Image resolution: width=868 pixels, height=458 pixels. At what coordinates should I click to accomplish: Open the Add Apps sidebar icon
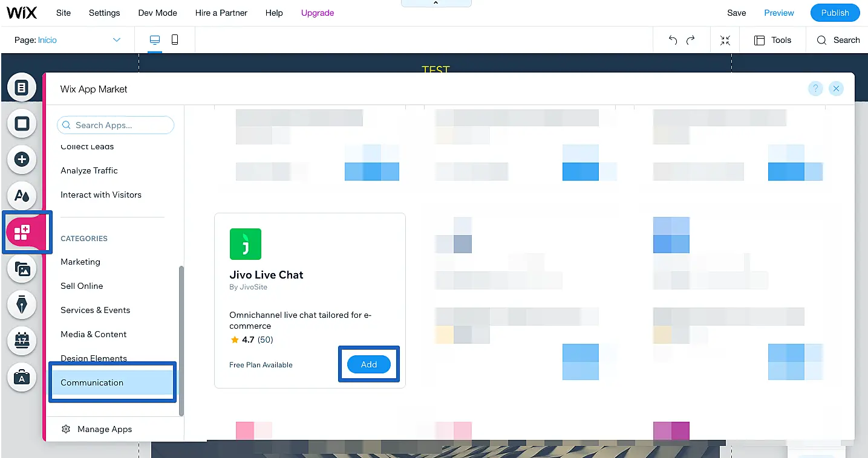click(x=22, y=232)
